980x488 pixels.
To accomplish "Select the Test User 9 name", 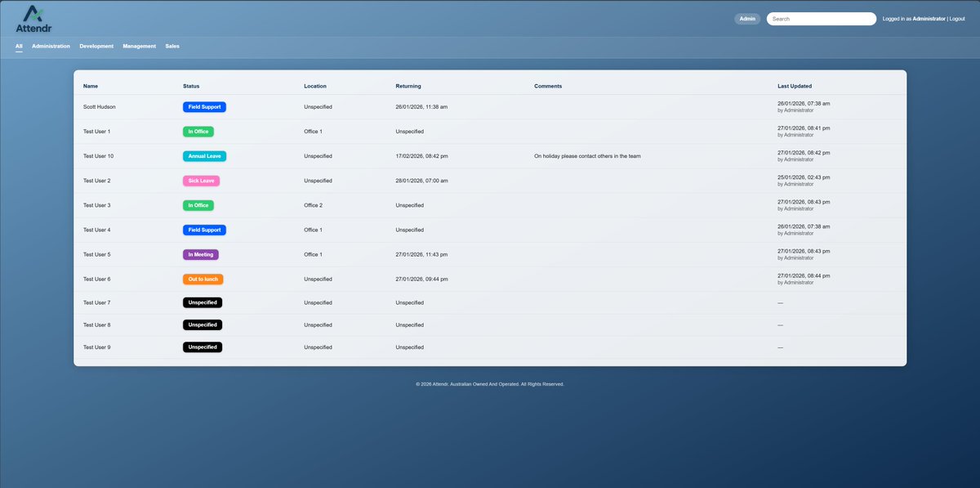I will point(97,347).
